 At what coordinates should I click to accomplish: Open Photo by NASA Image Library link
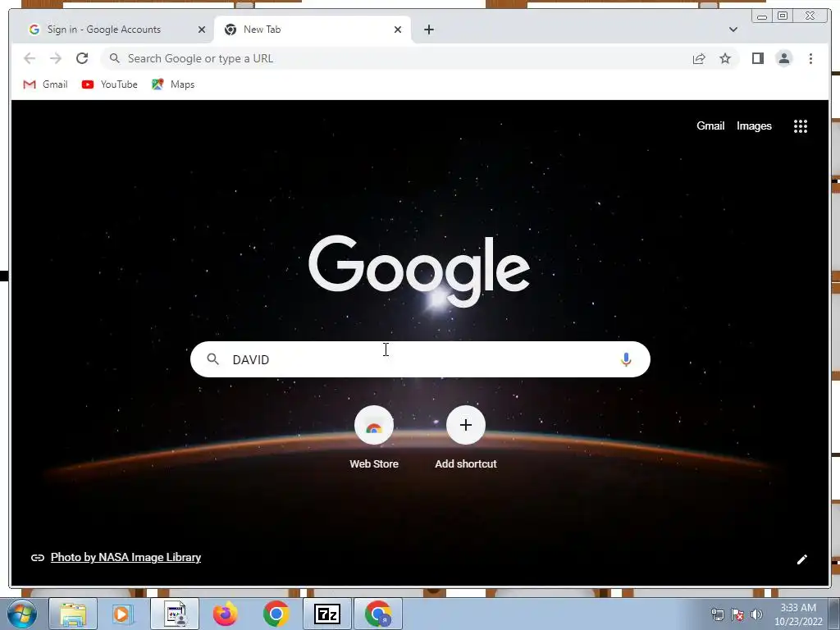pos(126,557)
